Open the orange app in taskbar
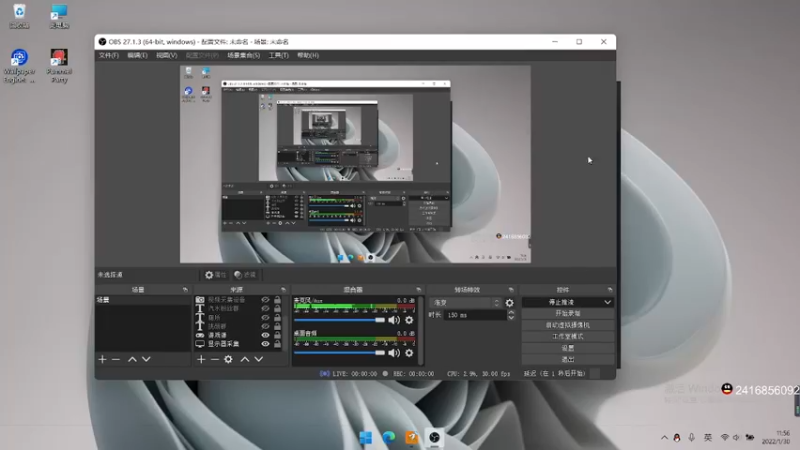800x450 pixels. tap(412, 438)
